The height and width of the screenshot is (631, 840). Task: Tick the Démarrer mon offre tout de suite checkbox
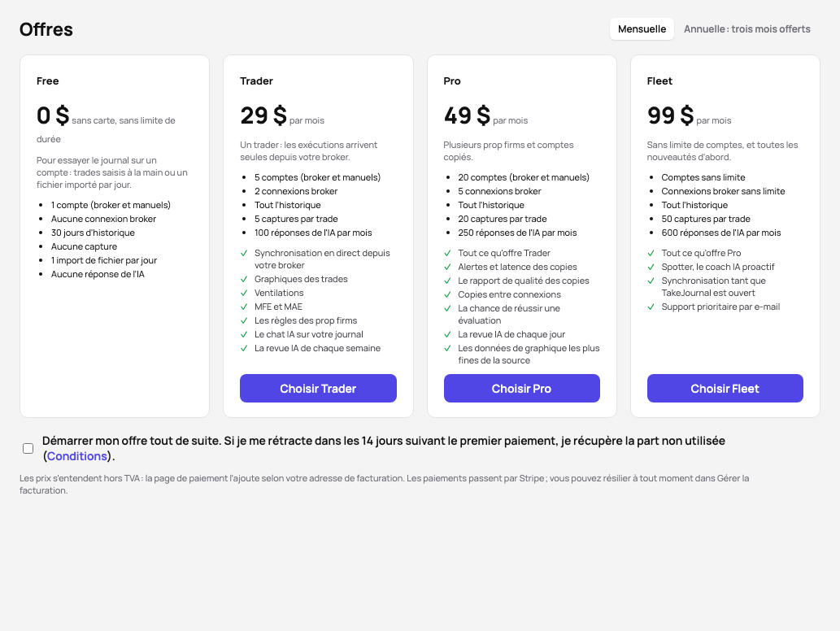click(28, 448)
